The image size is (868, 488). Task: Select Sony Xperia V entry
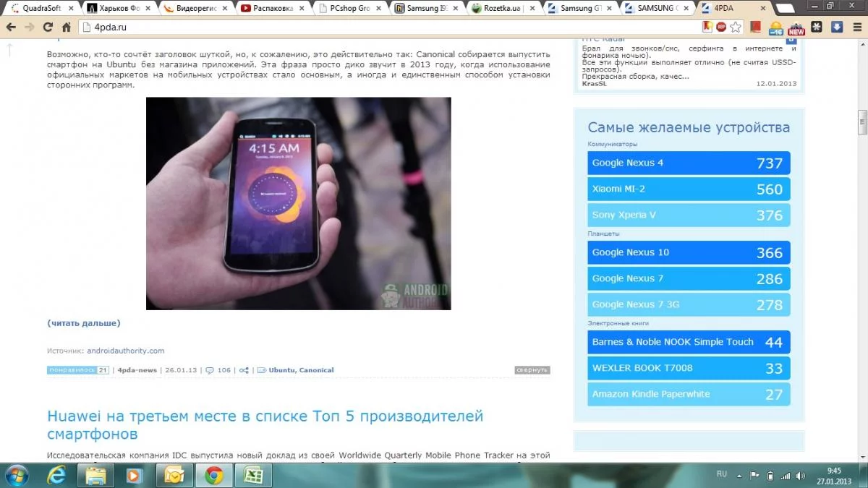689,215
